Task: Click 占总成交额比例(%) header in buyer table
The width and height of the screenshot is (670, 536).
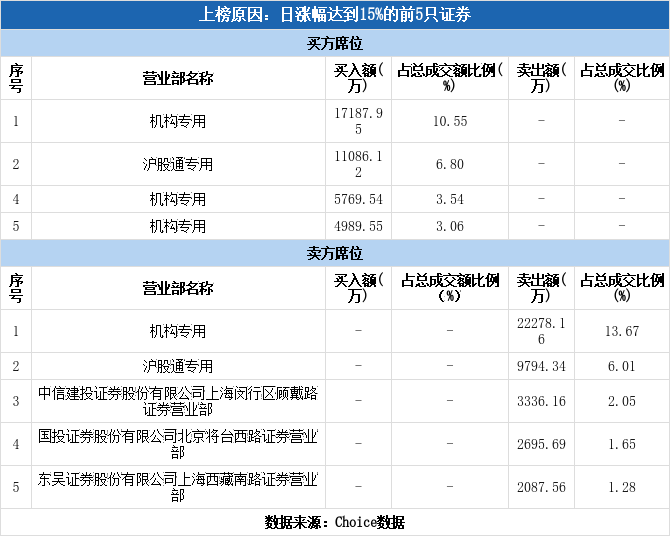Action: [x=450, y=78]
